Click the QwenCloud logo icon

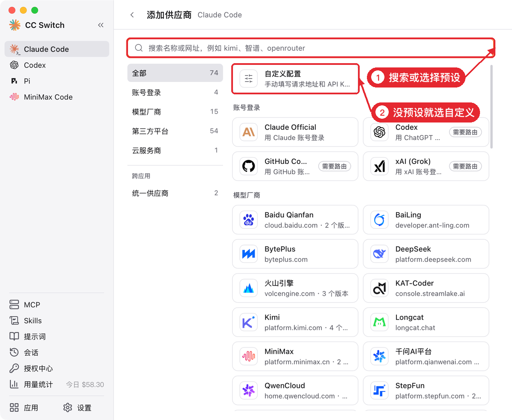(249, 391)
